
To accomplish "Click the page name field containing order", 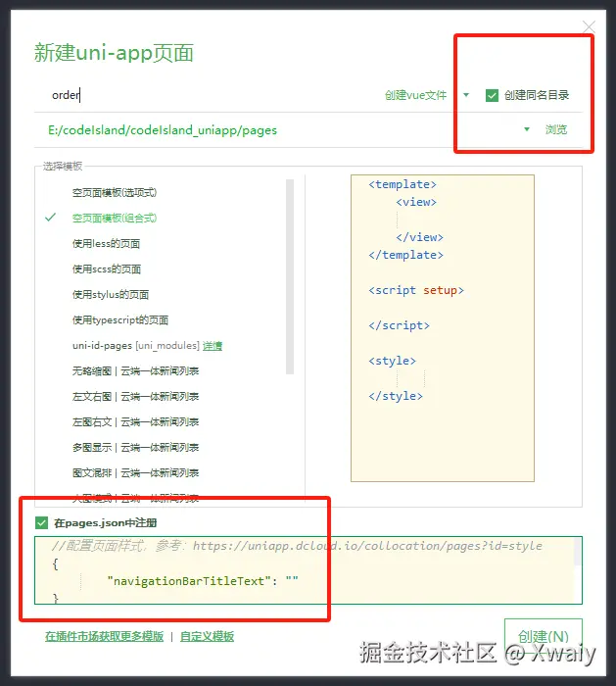I will tap(206, 95).
